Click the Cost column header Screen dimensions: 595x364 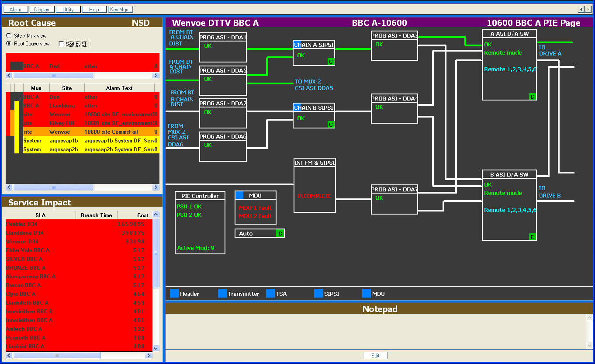click(135, 215)
